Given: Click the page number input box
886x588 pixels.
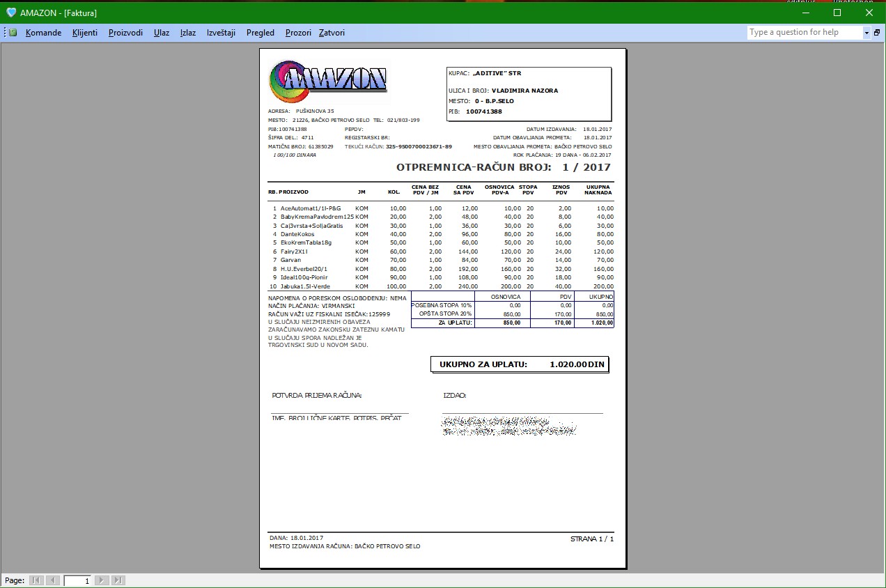Looking at the screenshot, I should point(78,580).
